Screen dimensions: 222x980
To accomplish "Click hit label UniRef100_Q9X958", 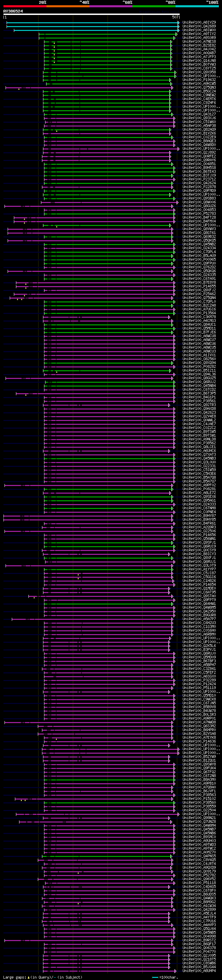I will (x=199, y=72).
